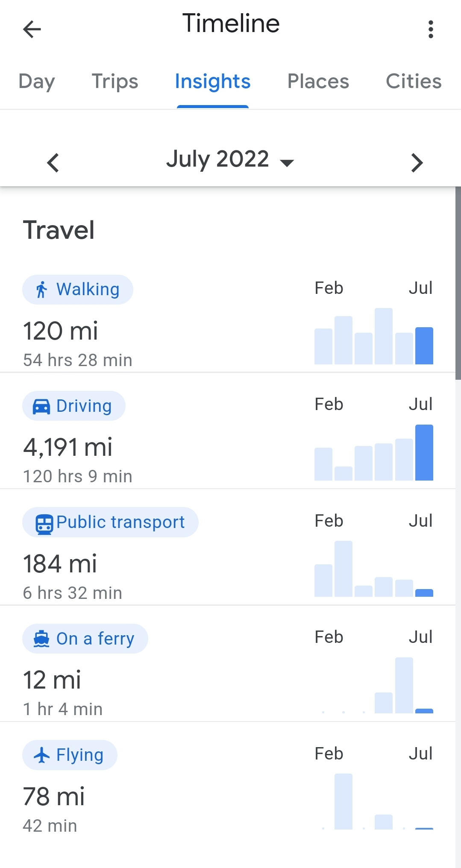
Task: Go to next month with right chevron
Action: pyautogui.click(x=417, y=163)
